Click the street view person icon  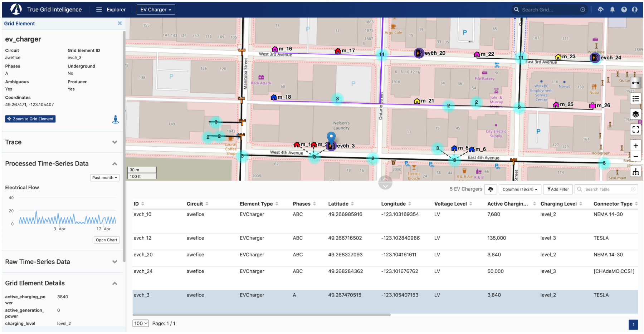(115, 119)
